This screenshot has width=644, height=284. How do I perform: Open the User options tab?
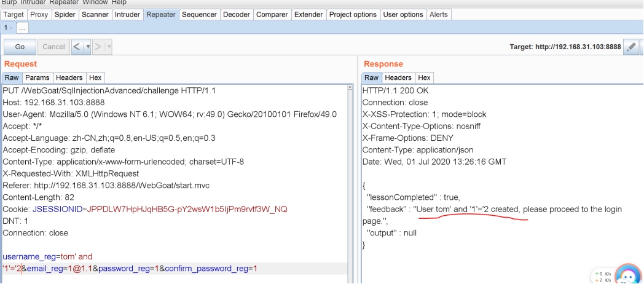[403, 14]
